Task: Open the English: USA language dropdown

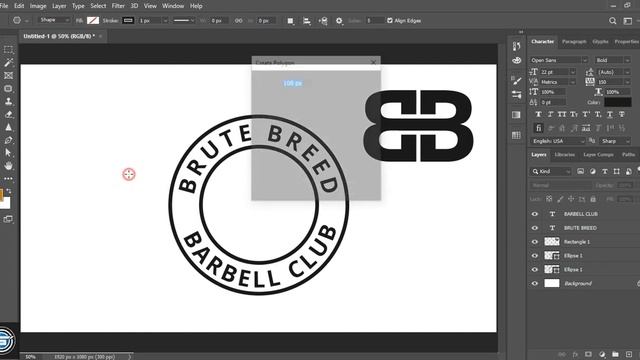Action: [558, 141]
